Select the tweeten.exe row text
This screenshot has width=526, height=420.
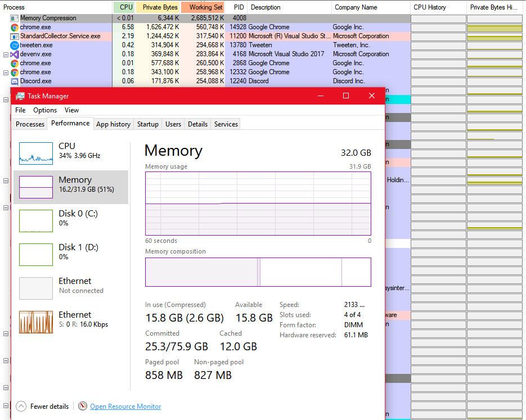click(x=36, y=45)
